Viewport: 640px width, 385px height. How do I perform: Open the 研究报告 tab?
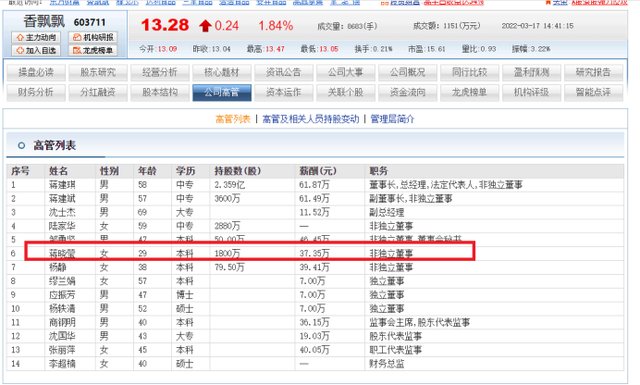point(593,73)
